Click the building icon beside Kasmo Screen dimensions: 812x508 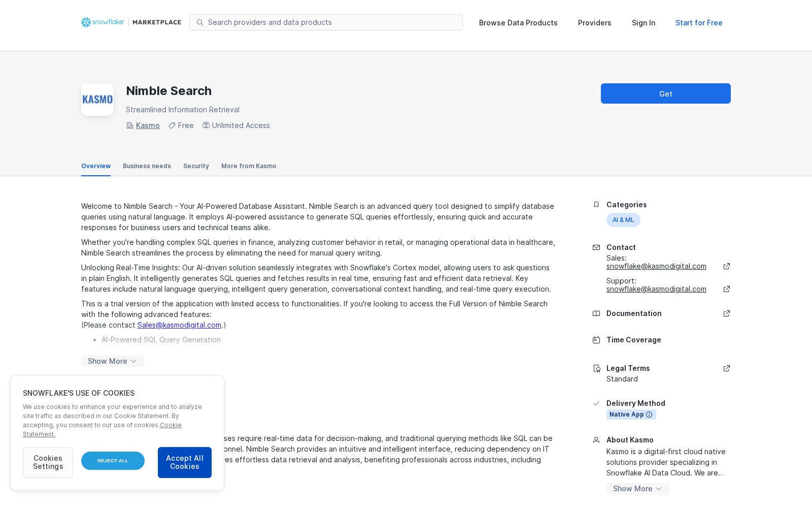(130, 125)
